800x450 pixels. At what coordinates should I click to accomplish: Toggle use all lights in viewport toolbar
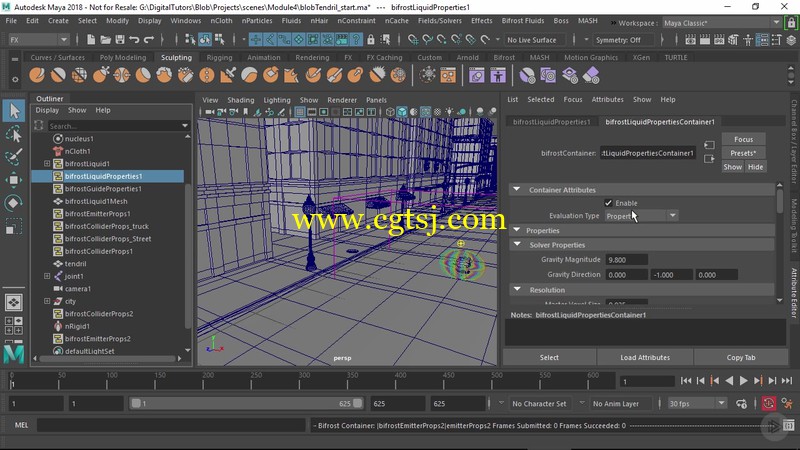tap(449, 112)
